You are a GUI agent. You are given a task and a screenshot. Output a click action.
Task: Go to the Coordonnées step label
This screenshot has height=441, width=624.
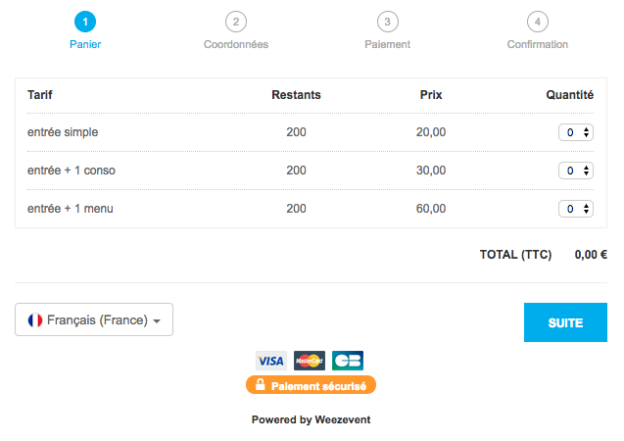tap(236, 45)
